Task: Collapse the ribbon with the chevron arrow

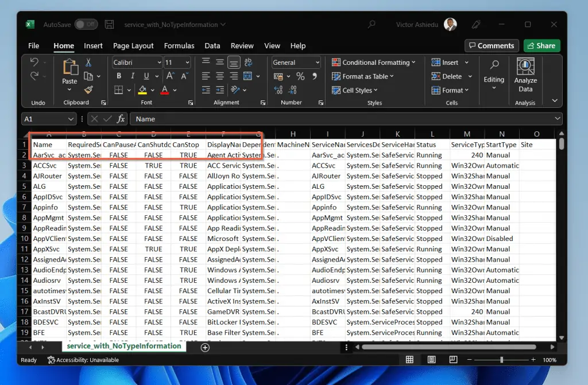Action: [x=555, y=100]
